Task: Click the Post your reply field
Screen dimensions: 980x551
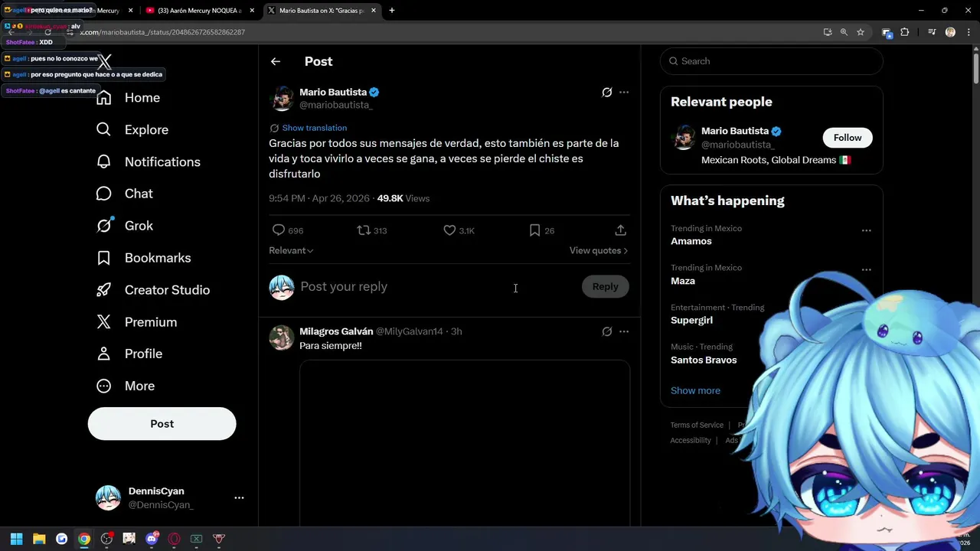Action: click(x=436, y=286)
